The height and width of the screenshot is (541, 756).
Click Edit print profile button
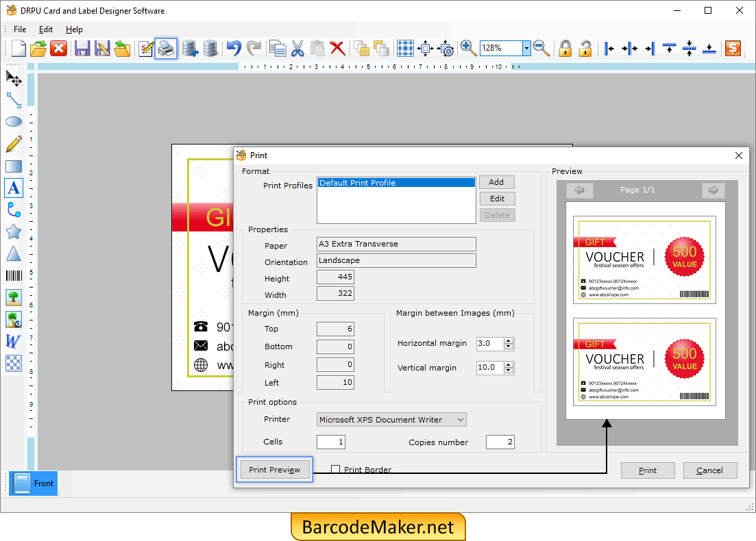(497, 199)
